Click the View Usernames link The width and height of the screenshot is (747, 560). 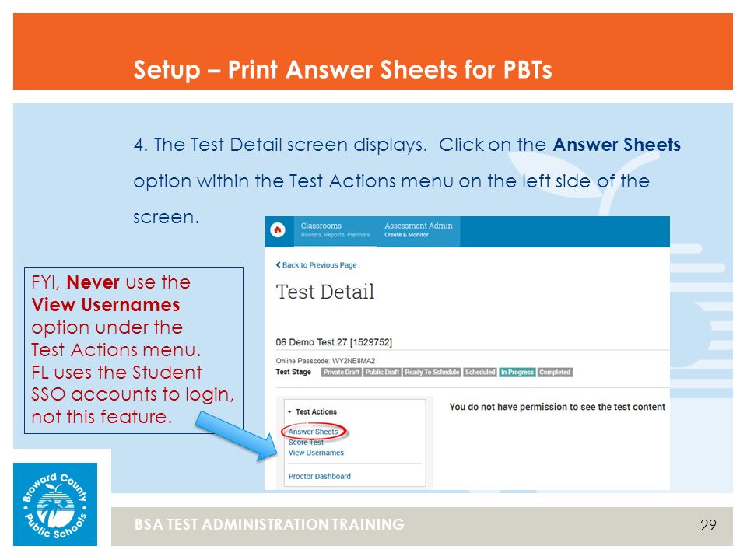(316, 453)
